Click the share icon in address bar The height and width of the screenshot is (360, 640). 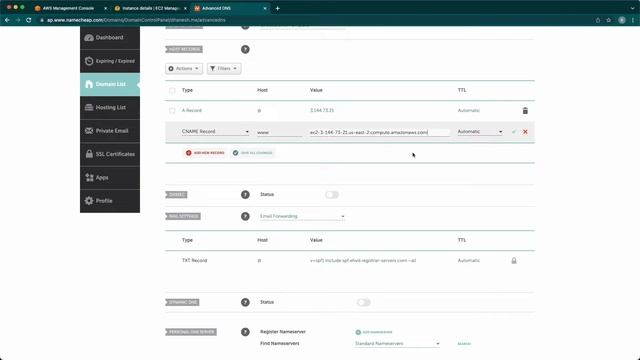coord(598,20)
